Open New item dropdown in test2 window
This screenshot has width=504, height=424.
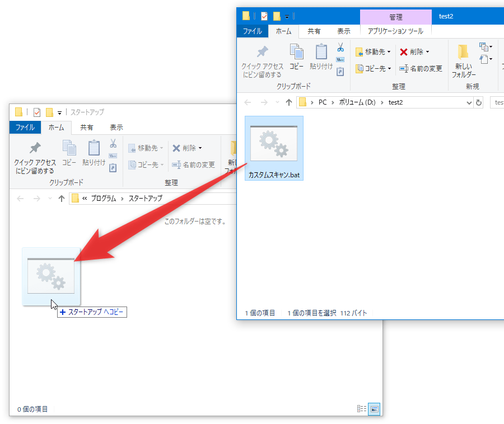pos(486,47)
